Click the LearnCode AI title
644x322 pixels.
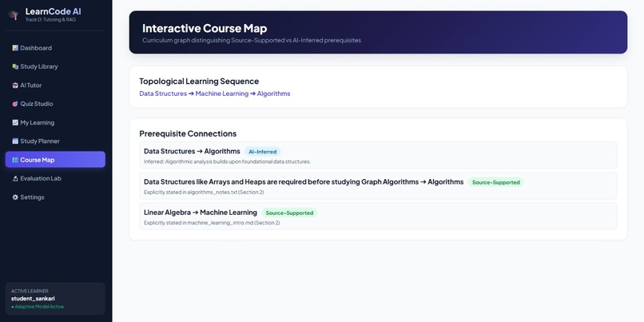pyautogui.click(x=53, y=11)
